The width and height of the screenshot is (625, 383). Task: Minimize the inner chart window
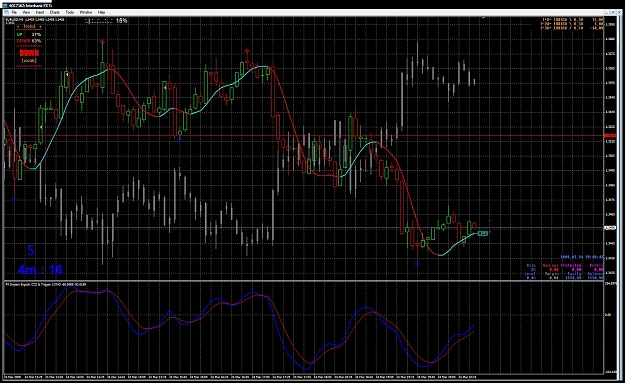[x=607, y=12]
